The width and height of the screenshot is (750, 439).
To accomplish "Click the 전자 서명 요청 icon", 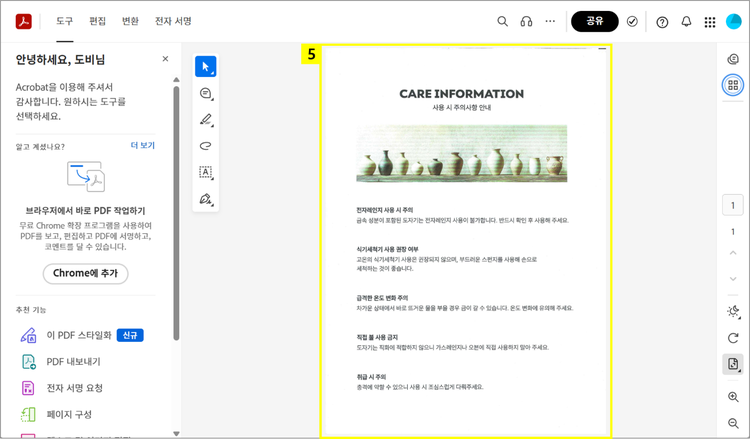I will 28,388.
